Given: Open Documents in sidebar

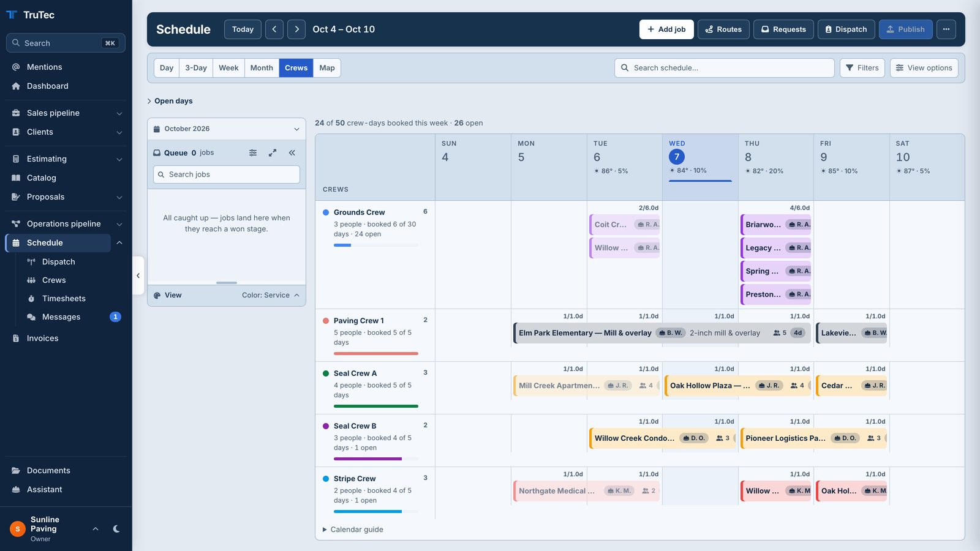Looking at the screenshot, I should [66, 471].
